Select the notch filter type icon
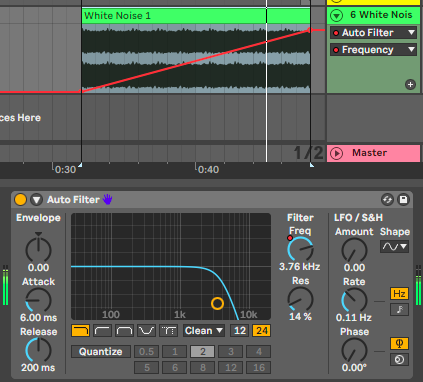This screenshot has width=423, height=382. point(146,331)
